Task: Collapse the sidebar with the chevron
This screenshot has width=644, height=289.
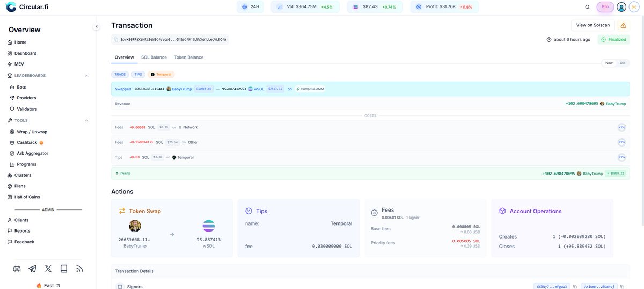Action: (97, 26)
